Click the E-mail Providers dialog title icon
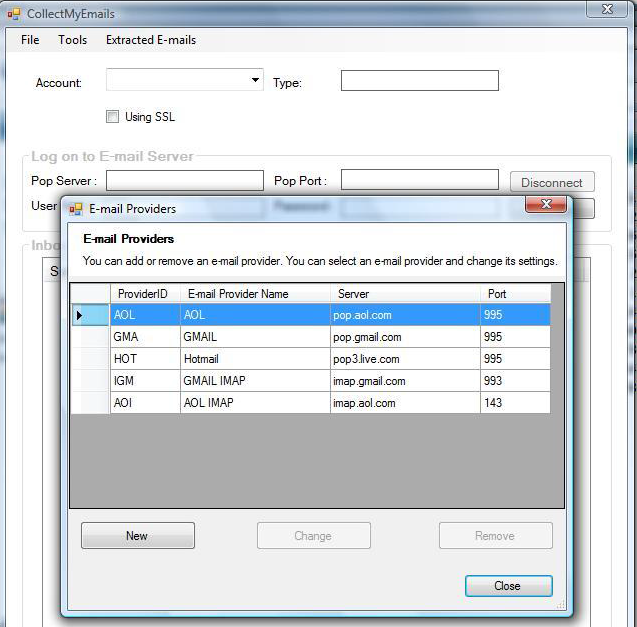Screen dimensions: 637x627 click(x=76, y=209)
